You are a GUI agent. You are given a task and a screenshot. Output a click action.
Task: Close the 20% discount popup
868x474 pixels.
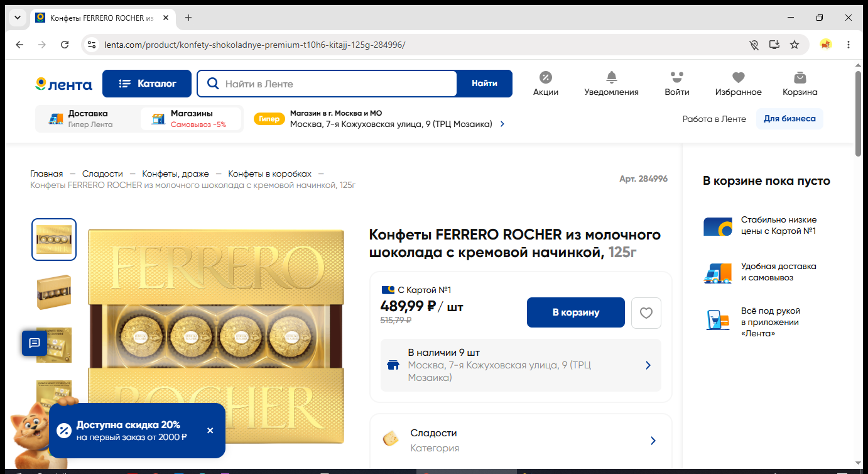pos(210,431)
